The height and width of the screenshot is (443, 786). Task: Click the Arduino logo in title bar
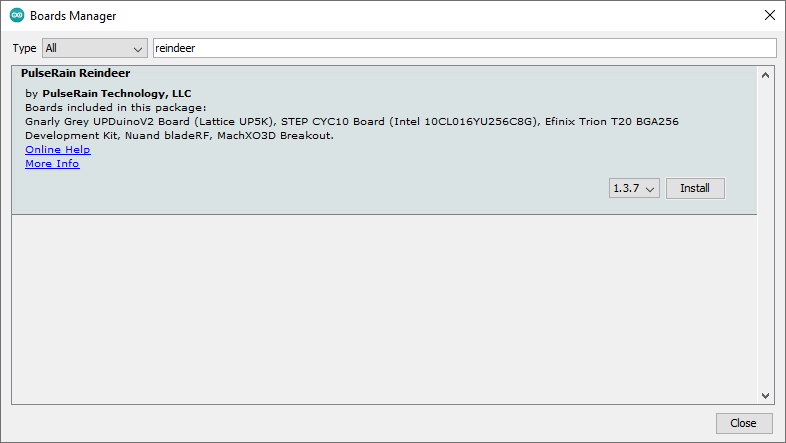tap(17, 16)
